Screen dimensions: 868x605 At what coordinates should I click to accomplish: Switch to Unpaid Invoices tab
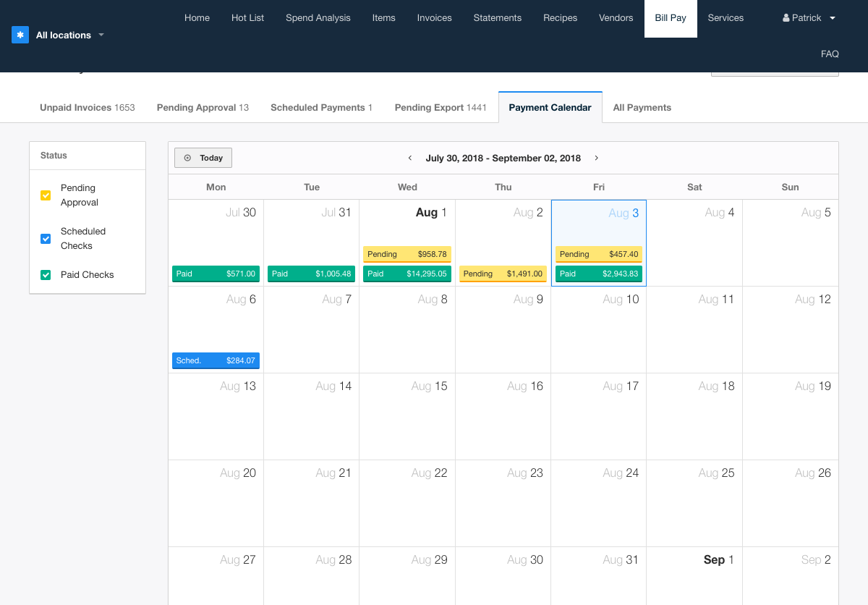88,108
